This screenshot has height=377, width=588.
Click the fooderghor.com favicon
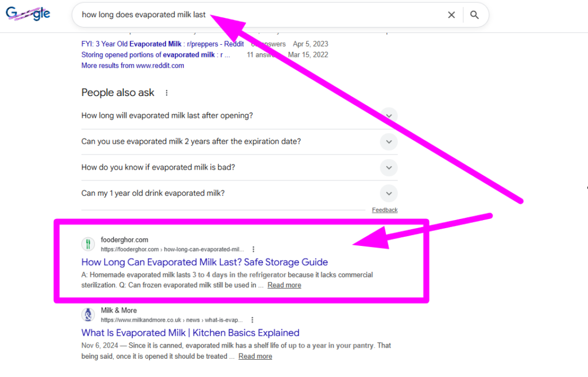(x=88, y=244)
